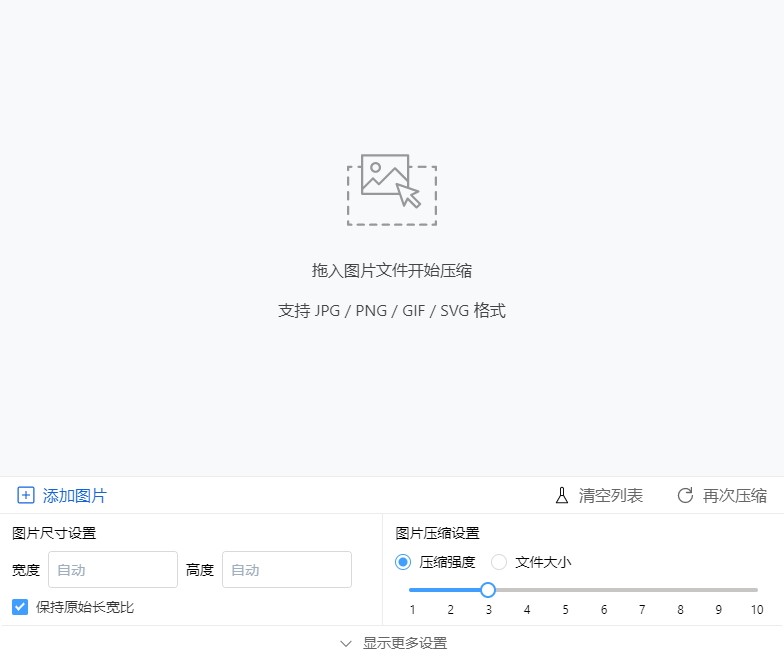The height and width of the screenshot is (661, 784).
Task: Click the 图片压缩设置 heading
Action: point(438,533)
